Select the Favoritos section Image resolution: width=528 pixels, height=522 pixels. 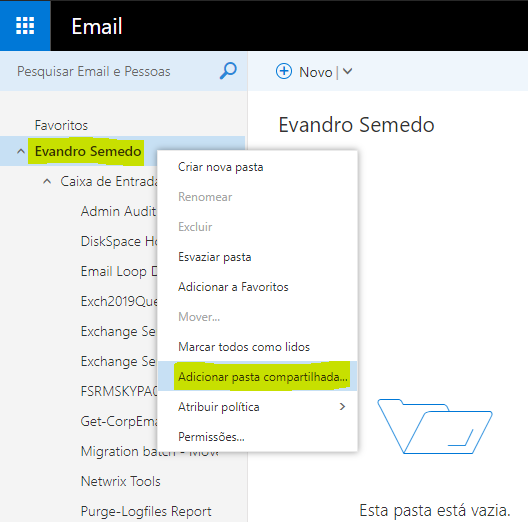tap(61, 125)
